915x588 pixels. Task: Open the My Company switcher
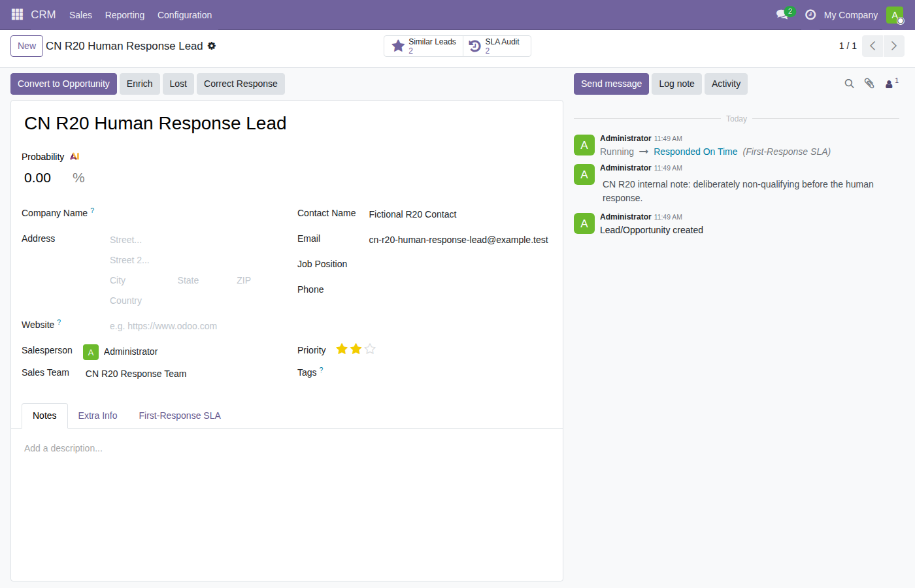click(x=850, y=14)
